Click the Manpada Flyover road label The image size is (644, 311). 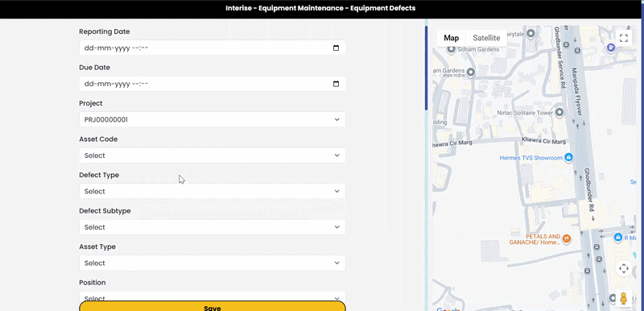576,91
